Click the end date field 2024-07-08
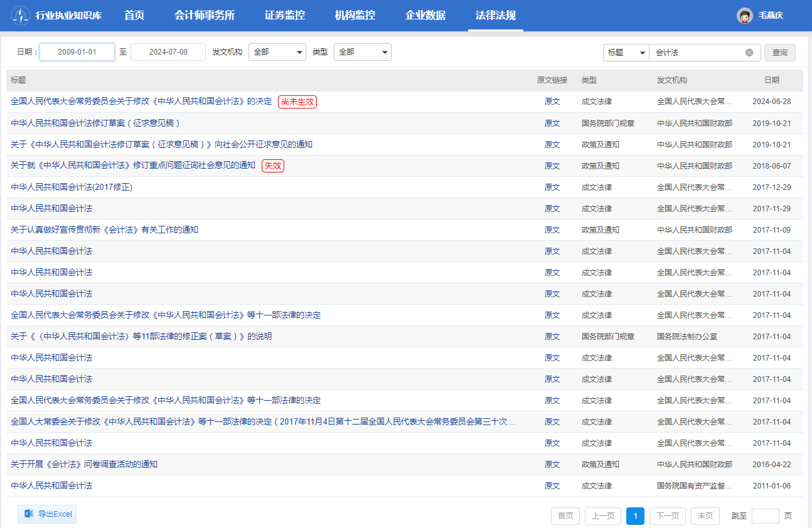The height and width of the screenshot is (528, 812). coord(168,52)
